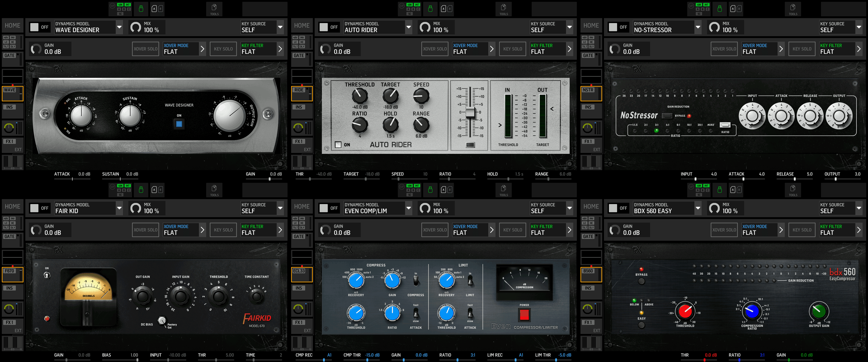
Task: Open Dynamics Model dropdown showing AUTO RIDER
Action: [x=378, y=27]
